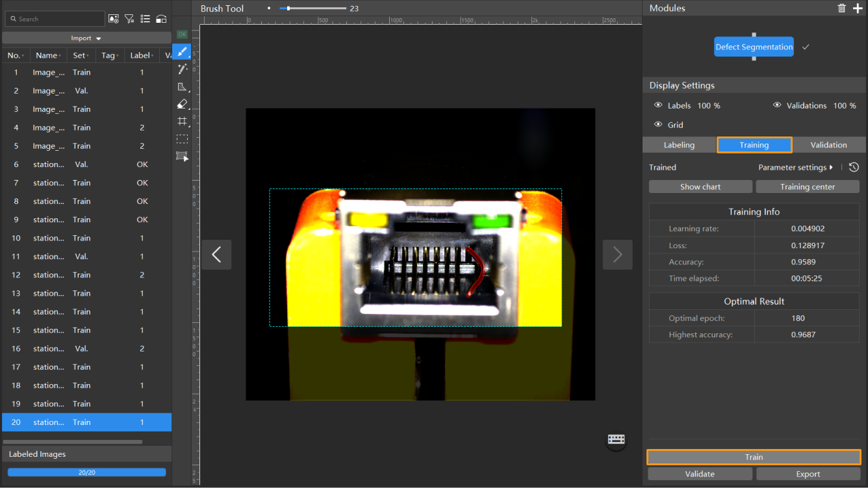Open the Name column filter dropdown
Viewport: 868px width, 488px height.
coord(60,56)
